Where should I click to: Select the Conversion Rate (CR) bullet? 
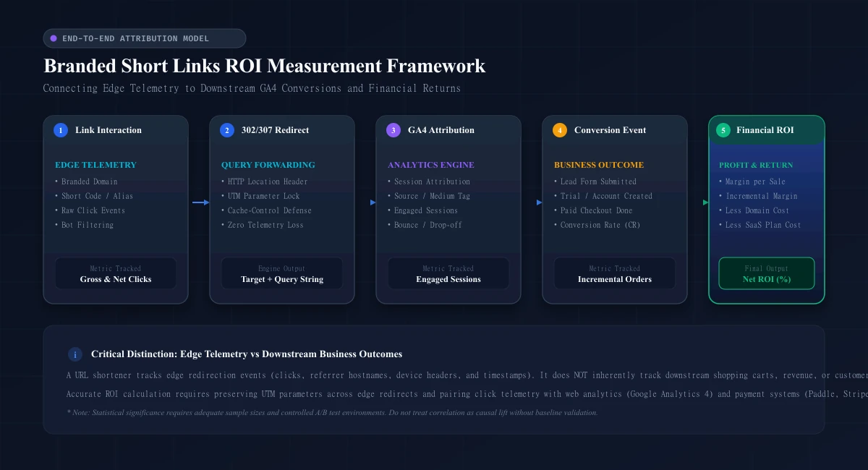click(x=597, y=225)
